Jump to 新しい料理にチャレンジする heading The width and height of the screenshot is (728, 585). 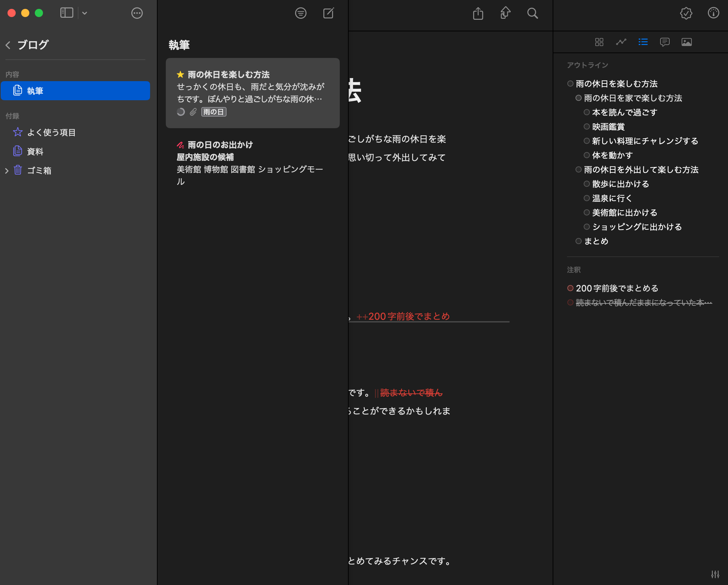645,141
